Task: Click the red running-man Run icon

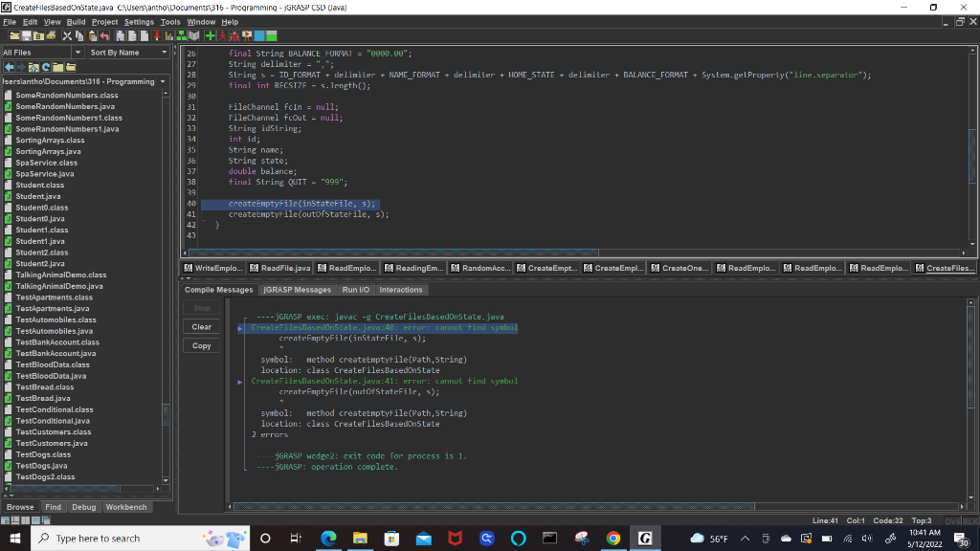Action: pyautogui.click(x=222, y=35)
